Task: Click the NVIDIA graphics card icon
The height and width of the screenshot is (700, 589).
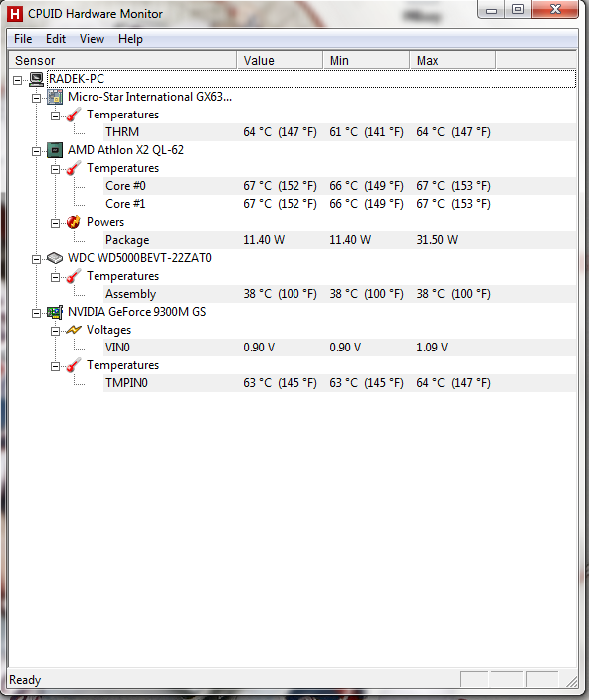Action: pyautogui.click(x=55, y=312)
